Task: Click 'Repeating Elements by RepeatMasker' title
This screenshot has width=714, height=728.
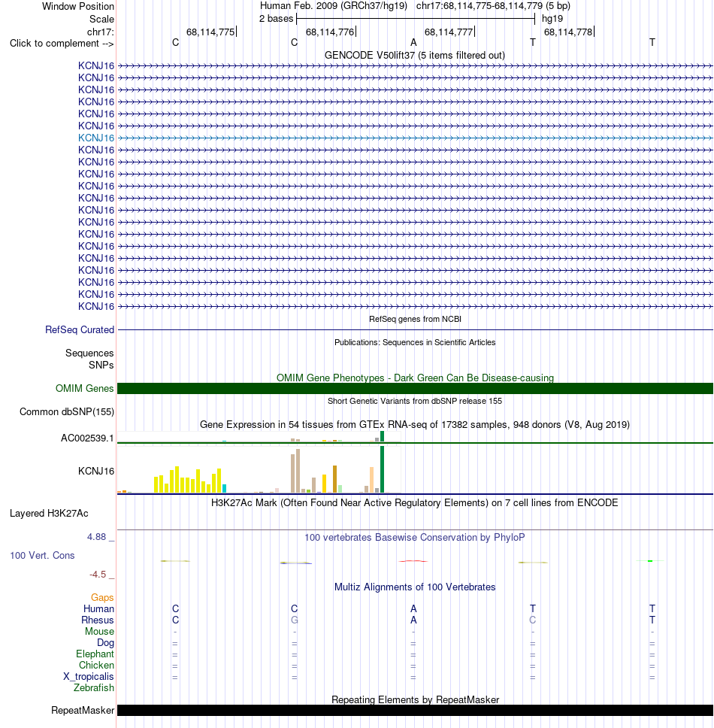Action: coord(415,699)
